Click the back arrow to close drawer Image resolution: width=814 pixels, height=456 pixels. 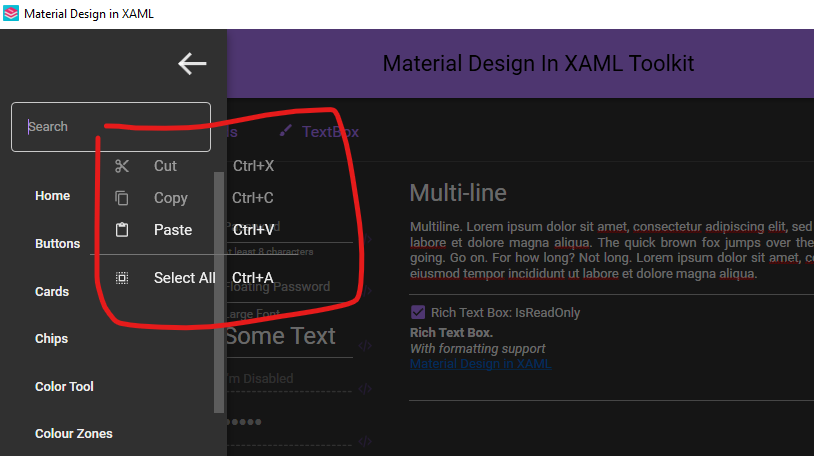point(192,64)
